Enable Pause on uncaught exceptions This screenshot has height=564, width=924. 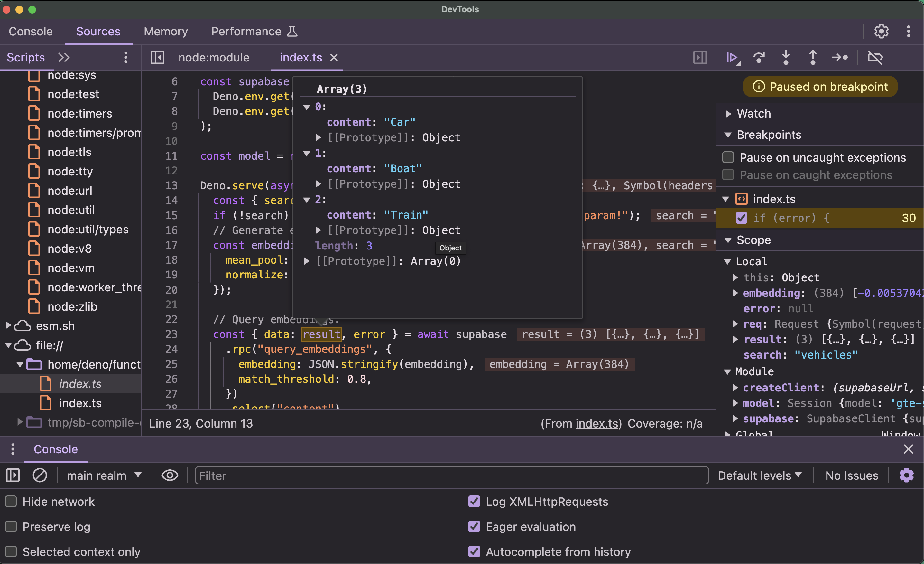point(728,157)
